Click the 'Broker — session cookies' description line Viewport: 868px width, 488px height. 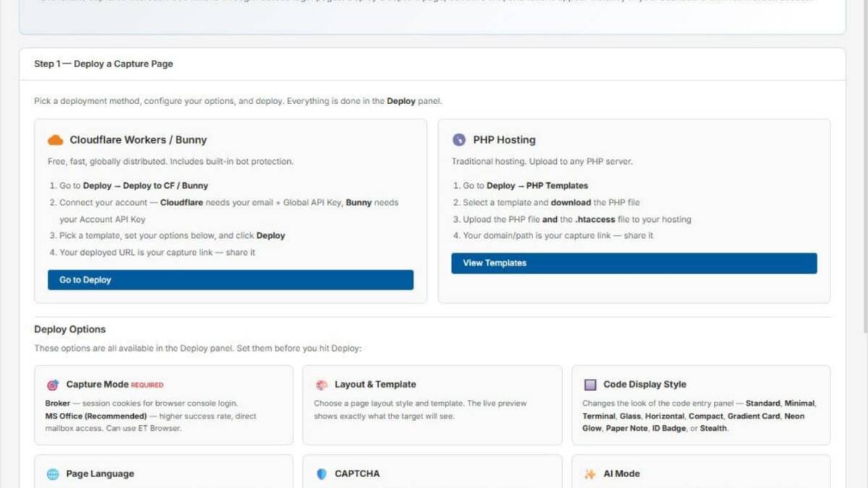point(141,403)
